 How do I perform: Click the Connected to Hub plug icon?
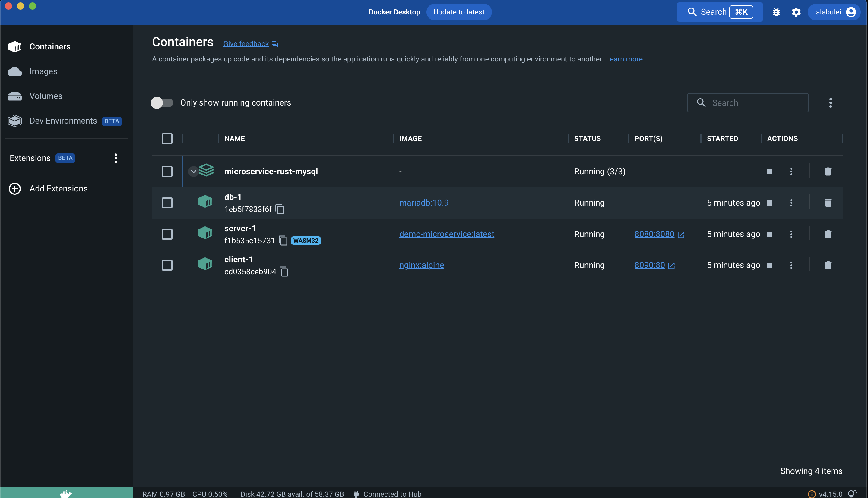pos(356,494)
